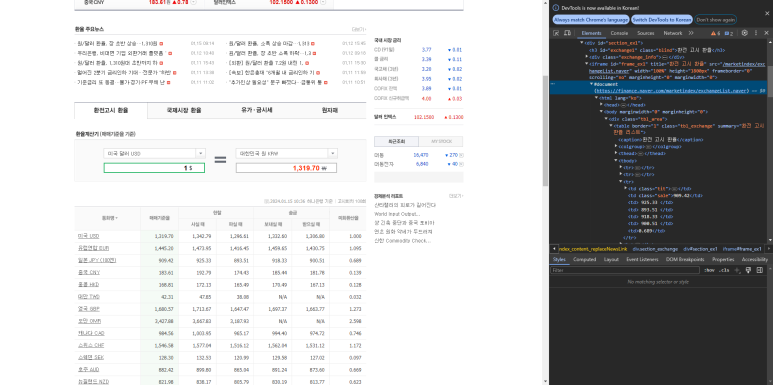Click the blue issues badge showing 2

[x=729, y=33]
